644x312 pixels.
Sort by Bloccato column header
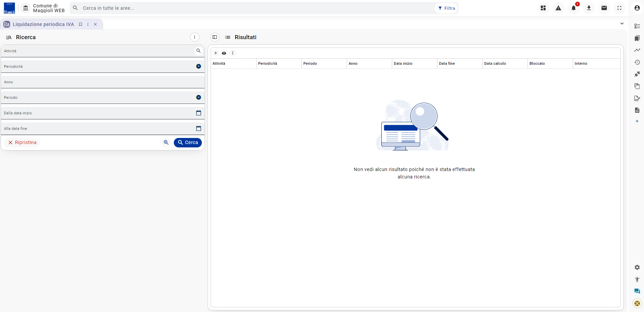(550, 63)
